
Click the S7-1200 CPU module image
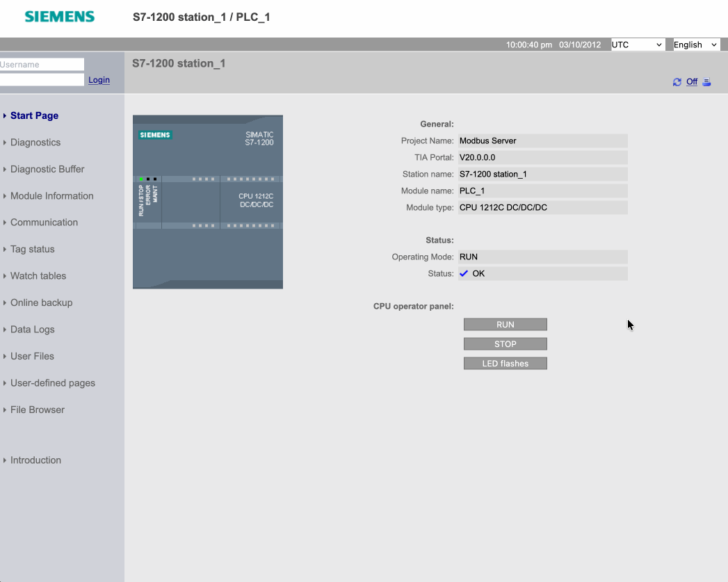click(207, 202)
